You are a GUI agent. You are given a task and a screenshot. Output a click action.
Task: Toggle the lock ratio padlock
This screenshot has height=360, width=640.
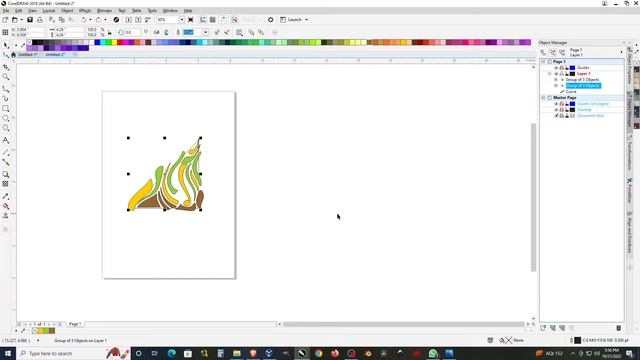point(109,32)
